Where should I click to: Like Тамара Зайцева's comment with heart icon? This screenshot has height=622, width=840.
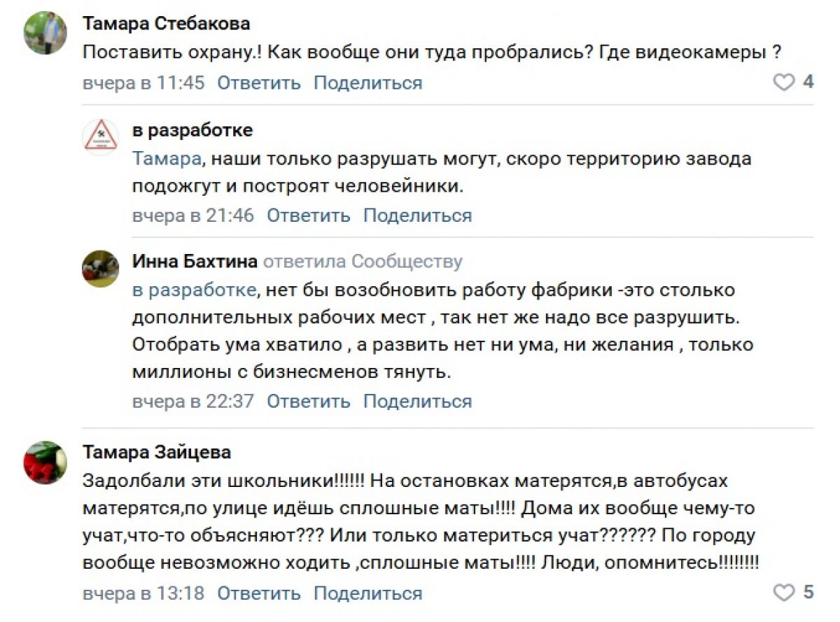(783, 593)
